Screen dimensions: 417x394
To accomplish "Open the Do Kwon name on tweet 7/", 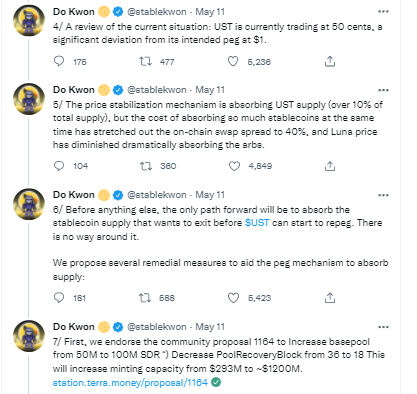I will tap(74, 327).
